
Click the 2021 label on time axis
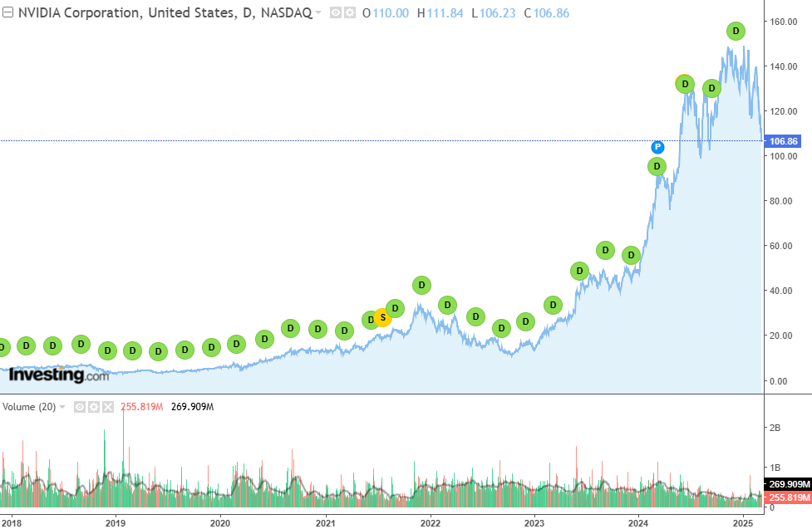coord(326,523)
